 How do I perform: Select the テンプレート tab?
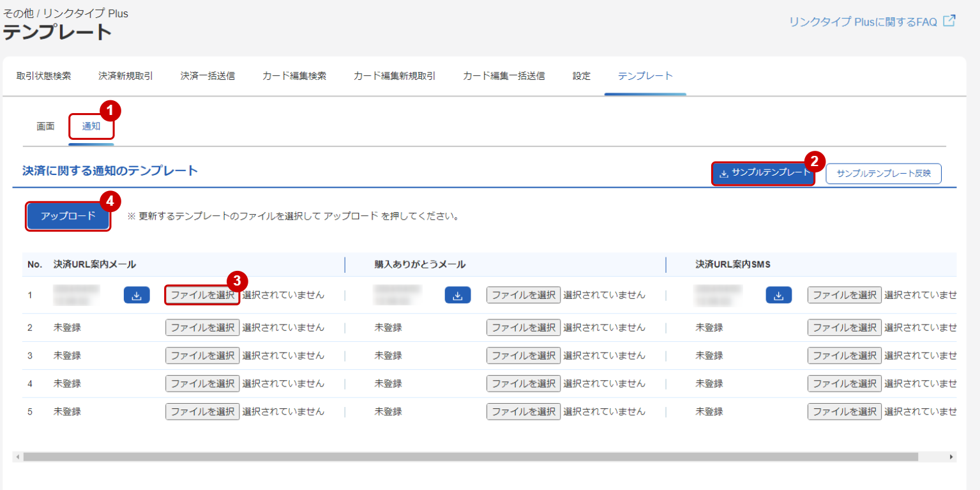coord(645,76)
